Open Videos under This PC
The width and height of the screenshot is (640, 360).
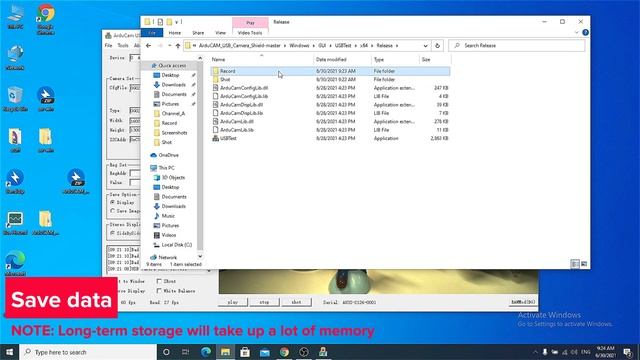pos(169,235)
